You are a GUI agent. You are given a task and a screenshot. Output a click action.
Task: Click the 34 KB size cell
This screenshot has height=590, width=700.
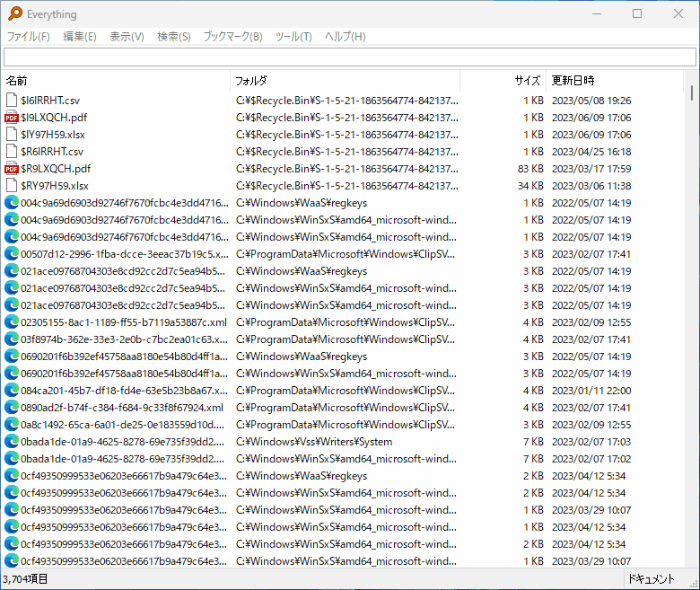tap(530, 186)
